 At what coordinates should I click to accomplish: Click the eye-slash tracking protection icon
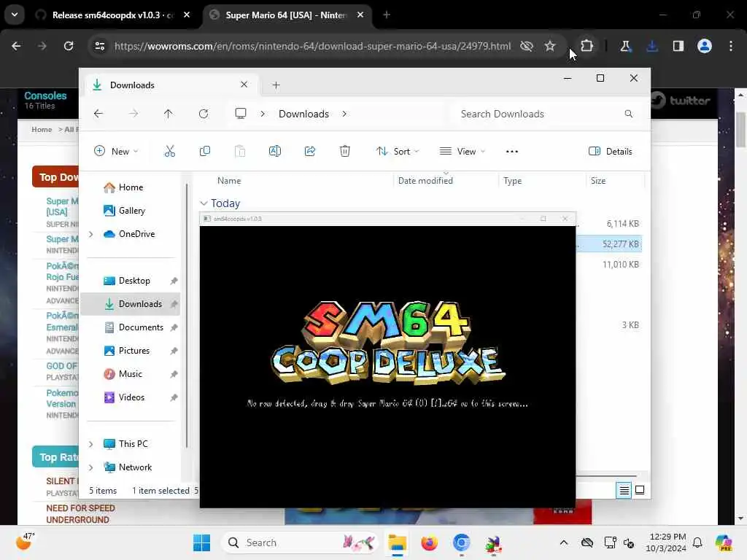coord(527,46)
